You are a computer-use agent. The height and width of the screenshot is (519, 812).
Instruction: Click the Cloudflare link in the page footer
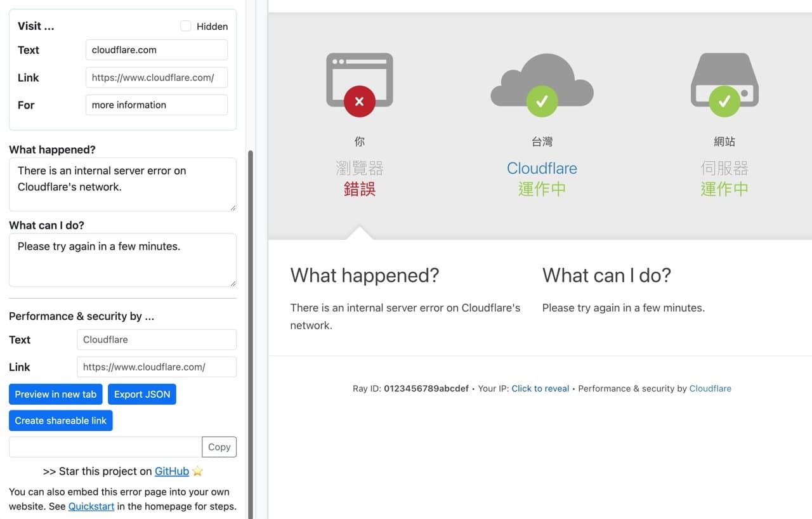click(710, 388)
